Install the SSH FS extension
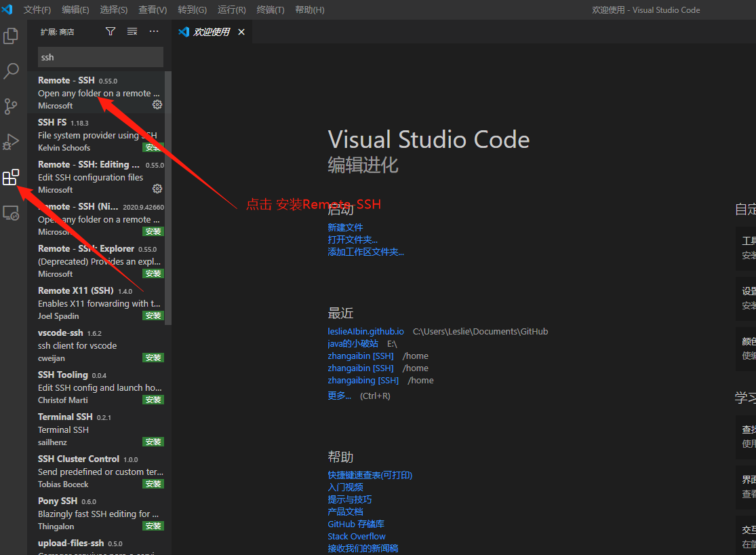Viewport: 756px width, 555px height. (x=153, y=147)
